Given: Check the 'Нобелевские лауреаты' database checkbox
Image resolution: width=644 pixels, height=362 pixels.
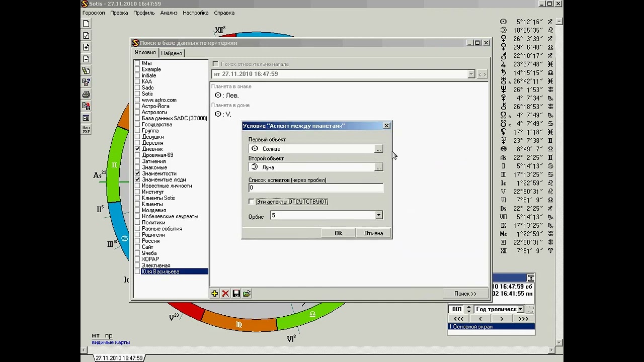Looking at the screenshot, I should pos(137,216).
